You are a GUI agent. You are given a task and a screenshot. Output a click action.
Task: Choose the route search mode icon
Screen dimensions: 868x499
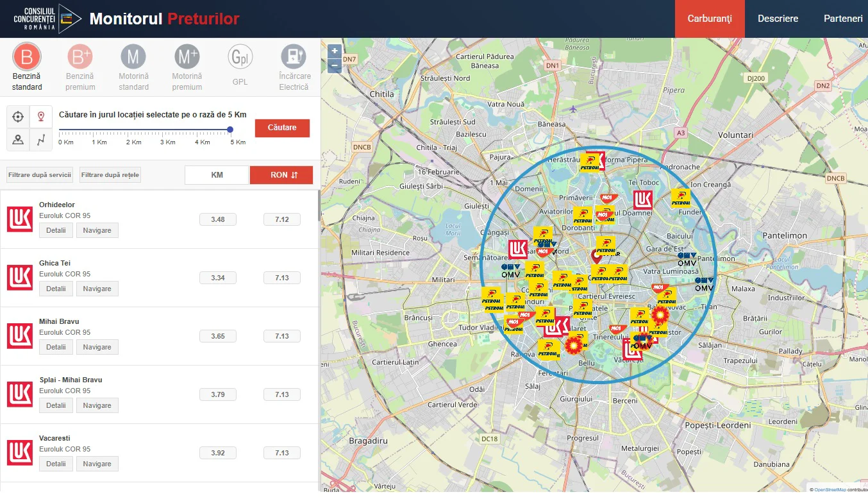41,140
